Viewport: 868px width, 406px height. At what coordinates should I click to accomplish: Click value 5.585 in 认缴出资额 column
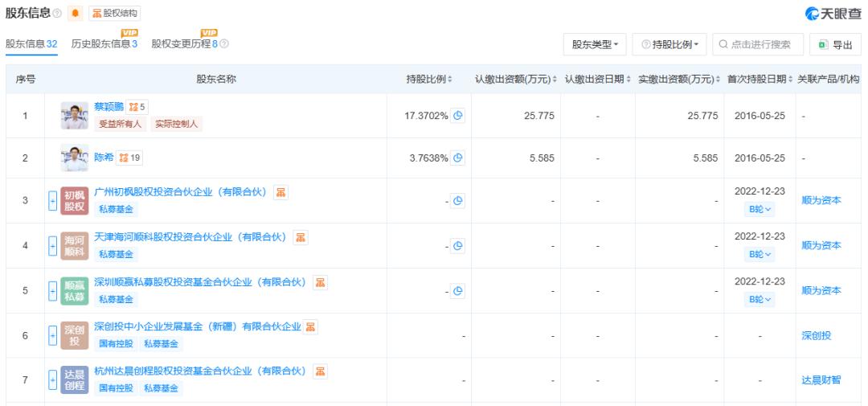pos(542,158)
